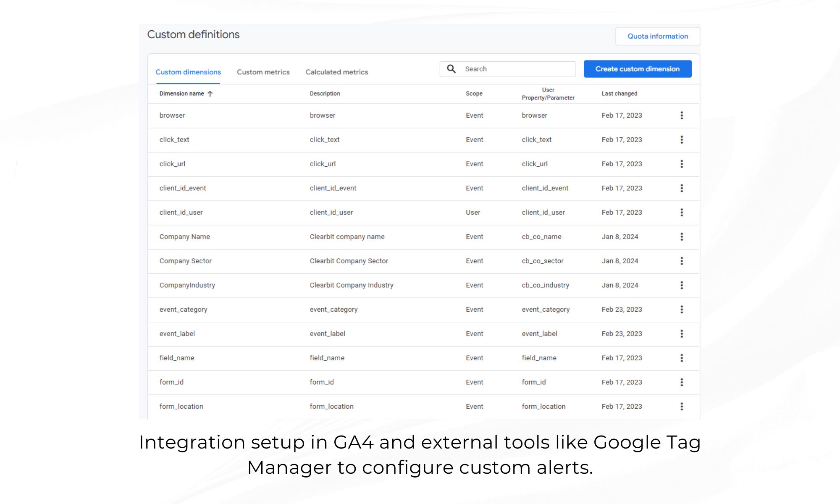Click the search magnifier icon
The image size is (840, 504).
451,69
